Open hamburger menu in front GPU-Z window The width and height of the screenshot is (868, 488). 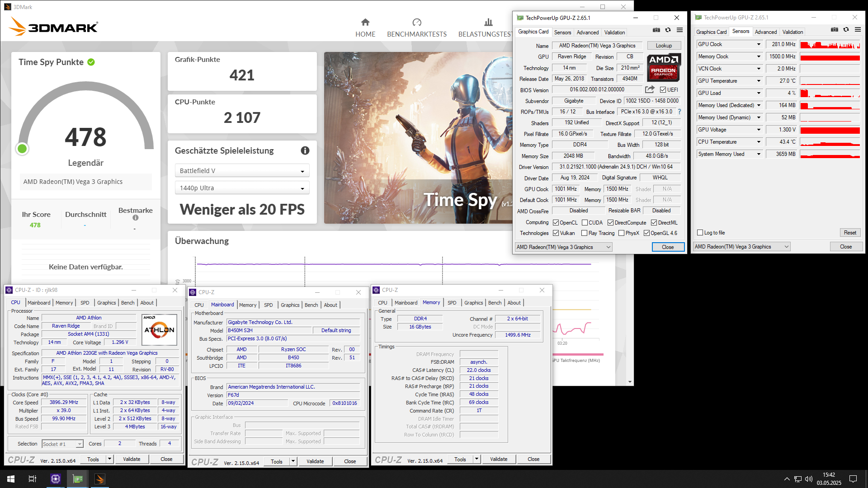point(679,30)
